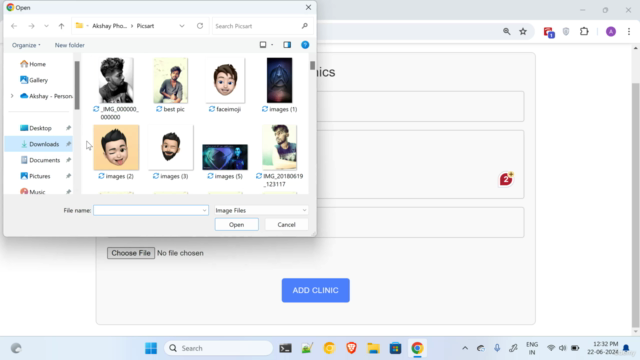The image size is (640, 360).
Task: Expand the address bar path dropdown
Action: pyautogui.click(x=182, y=26)
